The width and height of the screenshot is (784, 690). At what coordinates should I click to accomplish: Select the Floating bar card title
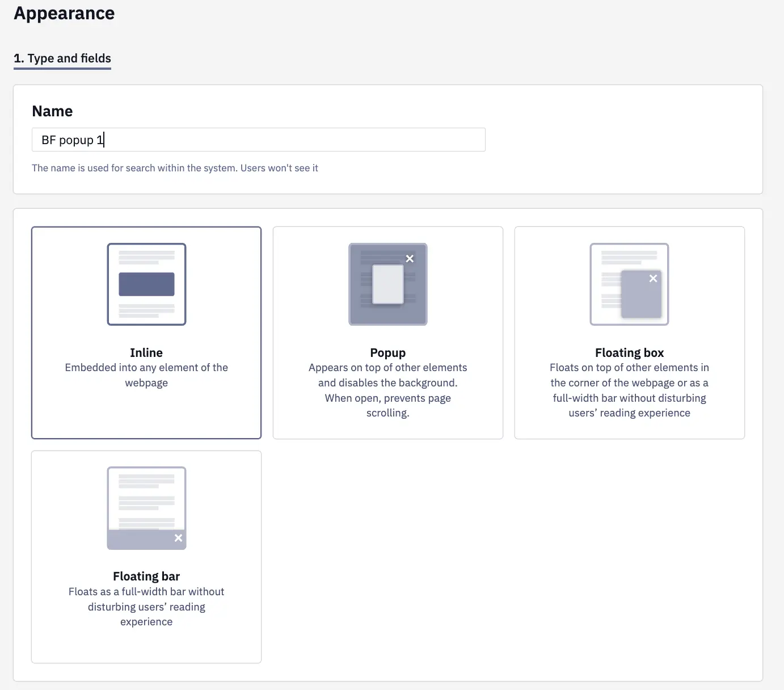click(146, 577)
